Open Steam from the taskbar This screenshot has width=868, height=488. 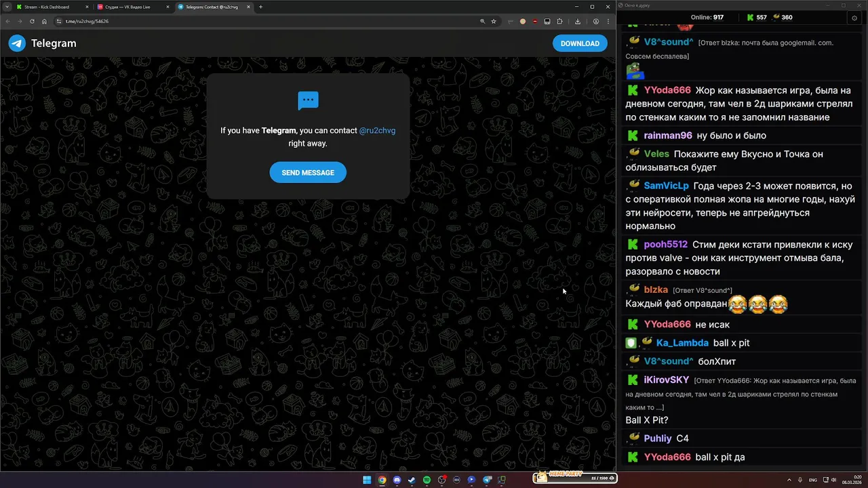coord(412,480)
